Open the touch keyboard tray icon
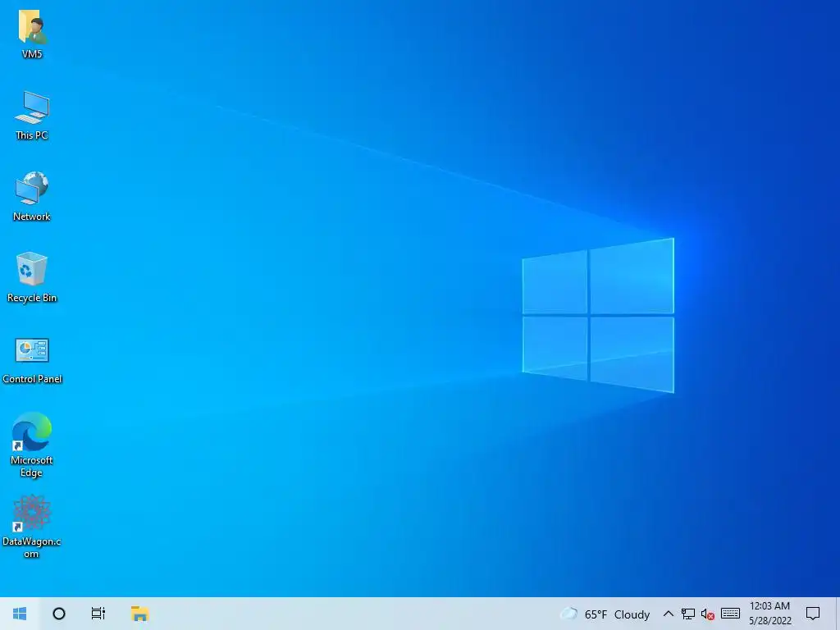Viewport: 840px width, 630px height. 730,614
